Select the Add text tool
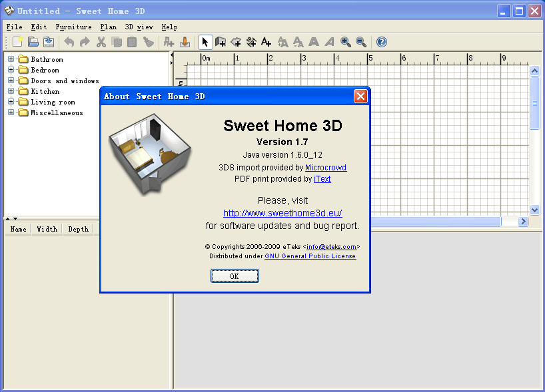This screenshot has width=545, height=392. tap(266, 42)
